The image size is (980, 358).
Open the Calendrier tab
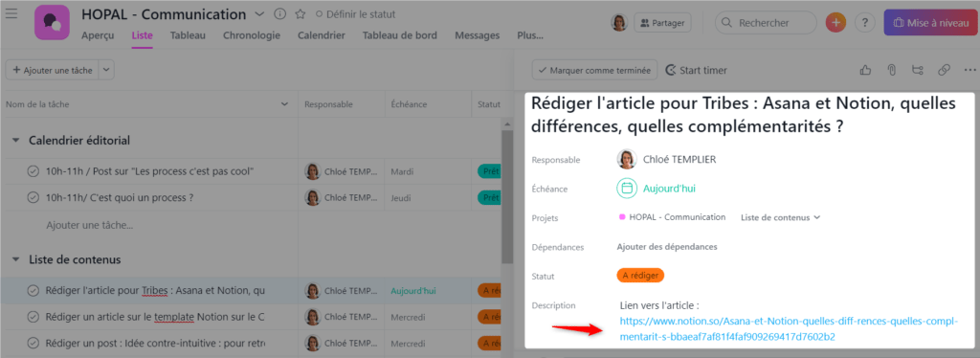(322, 35)
